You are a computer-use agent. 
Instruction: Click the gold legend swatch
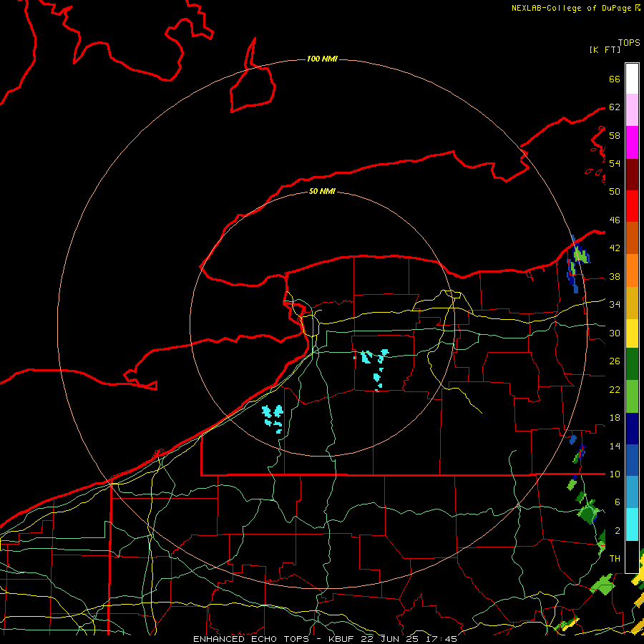click(x=632, y=303)
